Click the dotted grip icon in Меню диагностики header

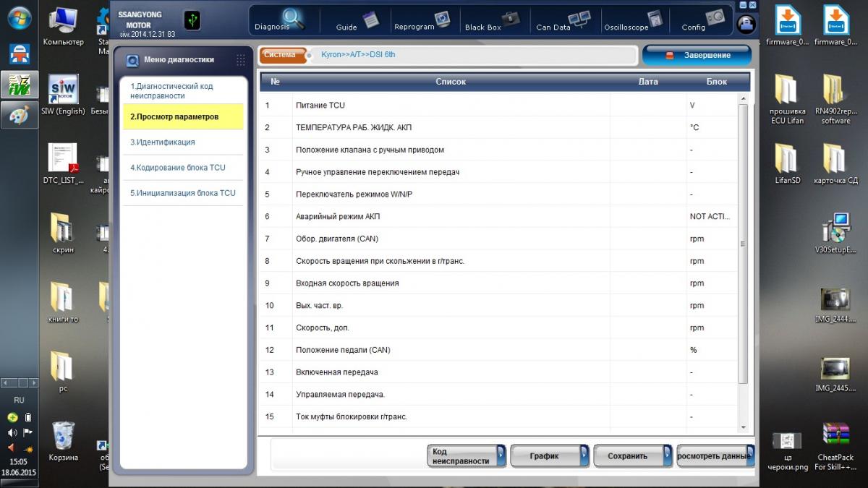[x=241, y=60]
